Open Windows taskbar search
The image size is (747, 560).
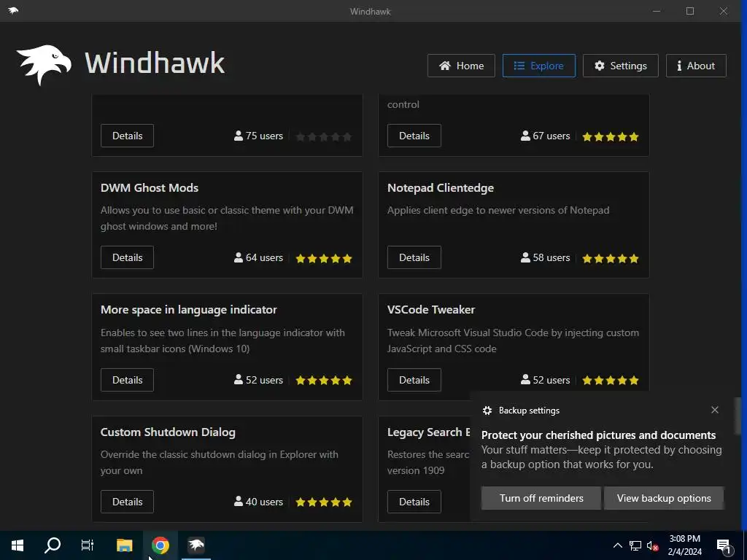click(x=53, y=545)
